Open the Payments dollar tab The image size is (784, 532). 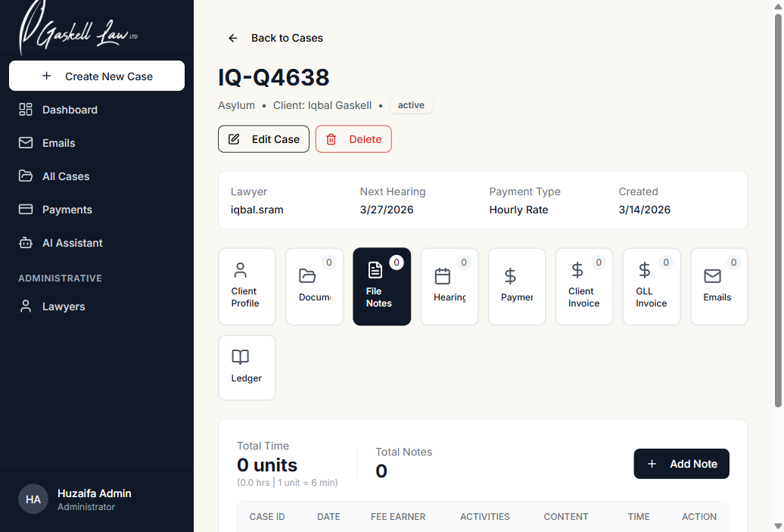point(516,286)
